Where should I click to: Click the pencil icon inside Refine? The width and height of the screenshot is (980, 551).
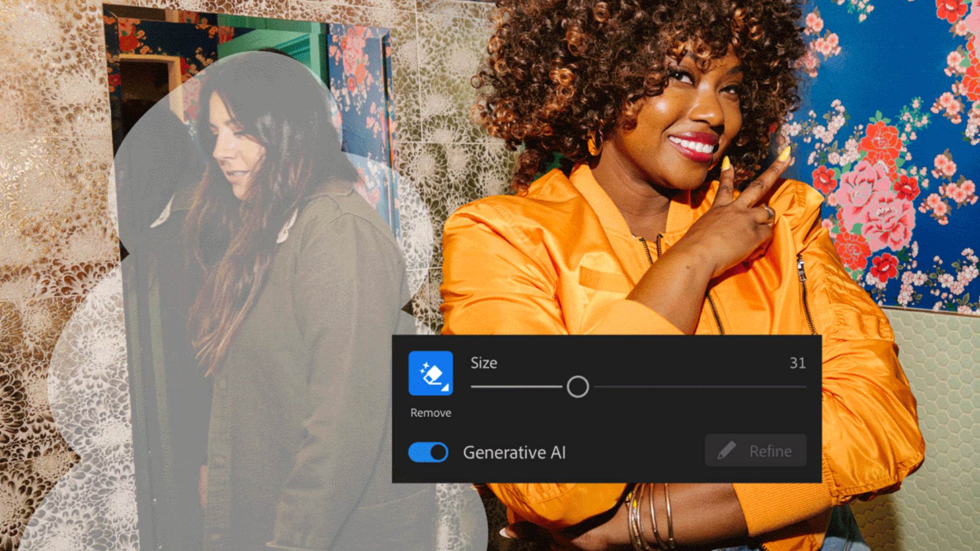(x=727, y=450)
